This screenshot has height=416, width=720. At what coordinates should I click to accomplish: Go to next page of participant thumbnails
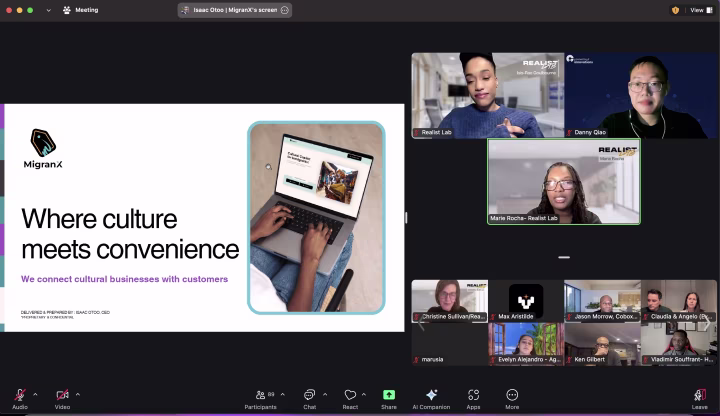(708, 323)
